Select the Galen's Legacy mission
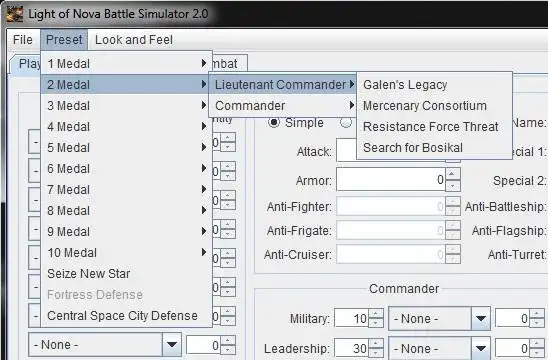 pyautogui.click(x=434, y=85)
